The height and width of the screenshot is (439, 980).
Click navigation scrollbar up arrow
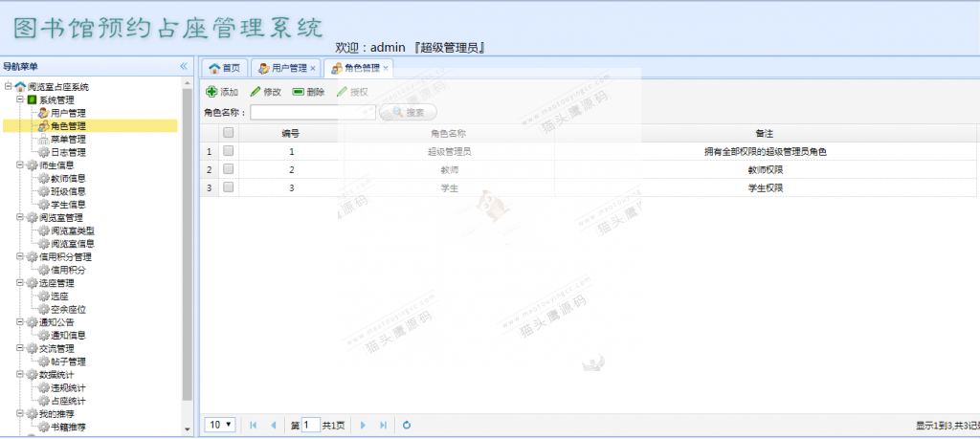pos(188,82)
